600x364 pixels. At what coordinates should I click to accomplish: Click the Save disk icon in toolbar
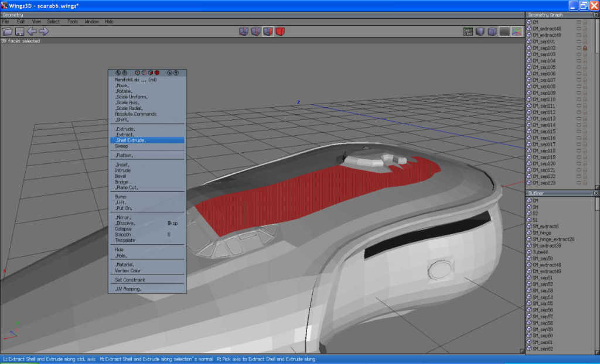(x=19, y=32)
